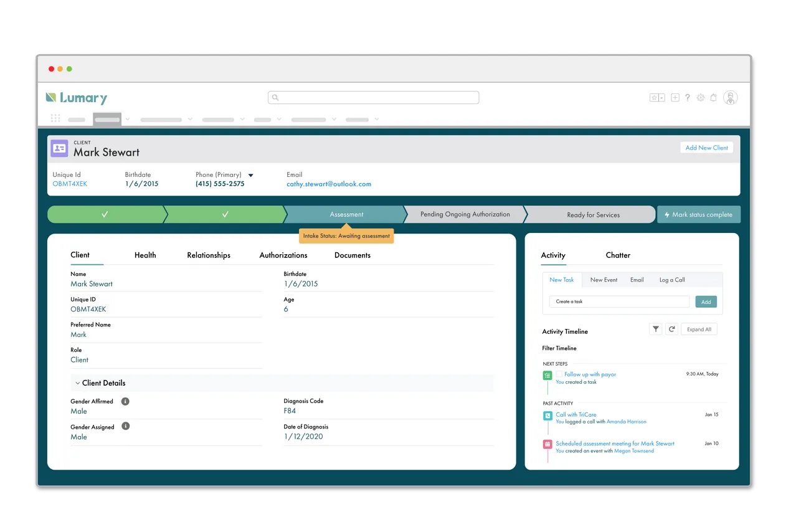Image resolution: width=791 pixels, height=532 pixels.
Task: Open Megan Townsend contact link
Action: click(x=634, y=451)
